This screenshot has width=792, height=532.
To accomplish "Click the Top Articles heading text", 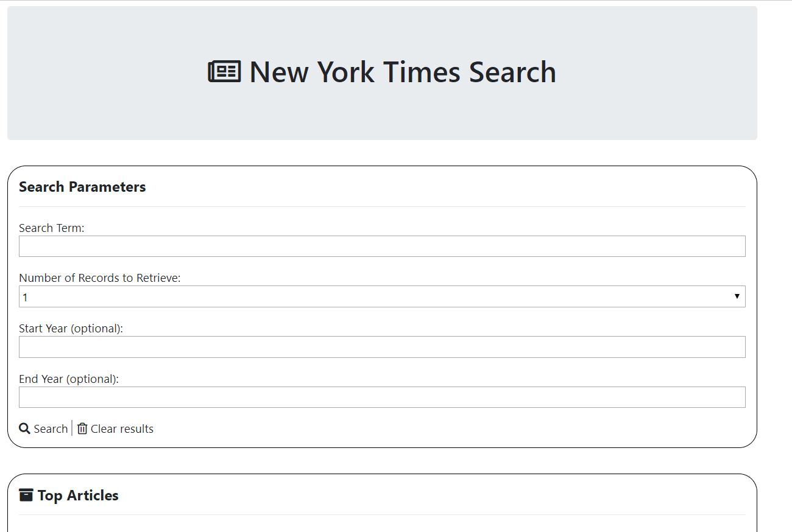I will [78, 495].
